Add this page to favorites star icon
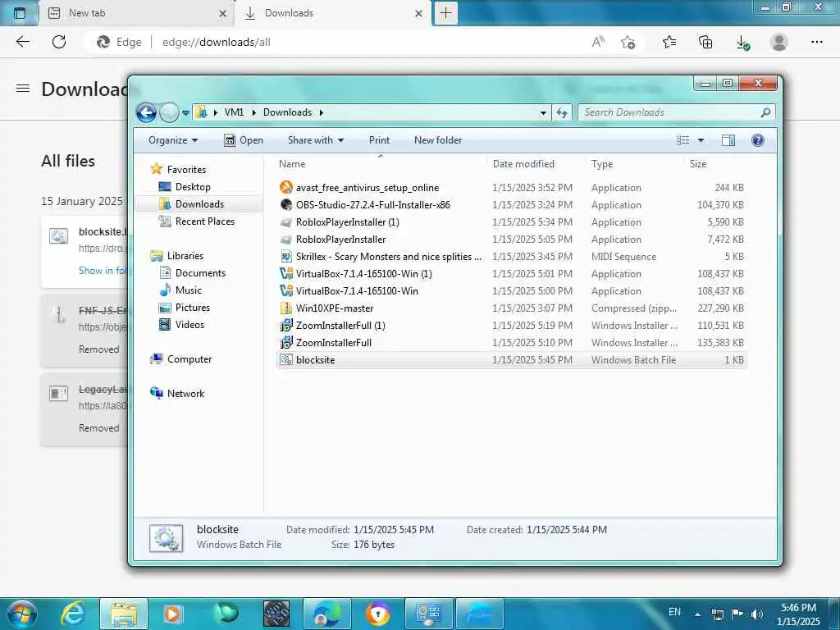Screen dimensions: 840x630 tap(628, 42)
